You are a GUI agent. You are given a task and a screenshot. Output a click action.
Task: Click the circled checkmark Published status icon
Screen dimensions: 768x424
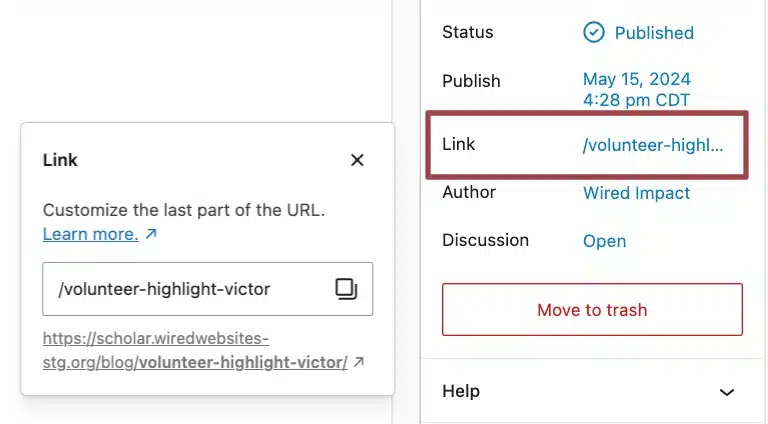(594, 32)
